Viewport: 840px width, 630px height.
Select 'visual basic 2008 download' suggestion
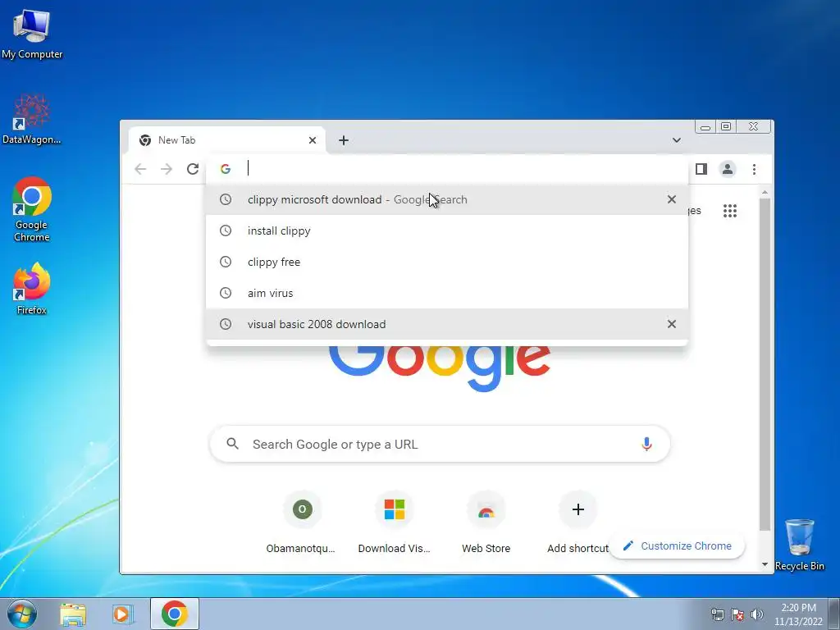point(447,324)
